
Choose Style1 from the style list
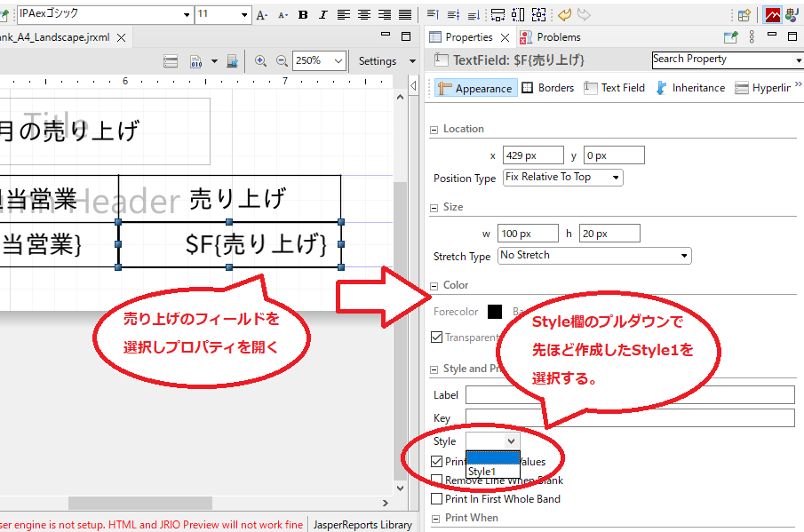(x=493, y=472)
